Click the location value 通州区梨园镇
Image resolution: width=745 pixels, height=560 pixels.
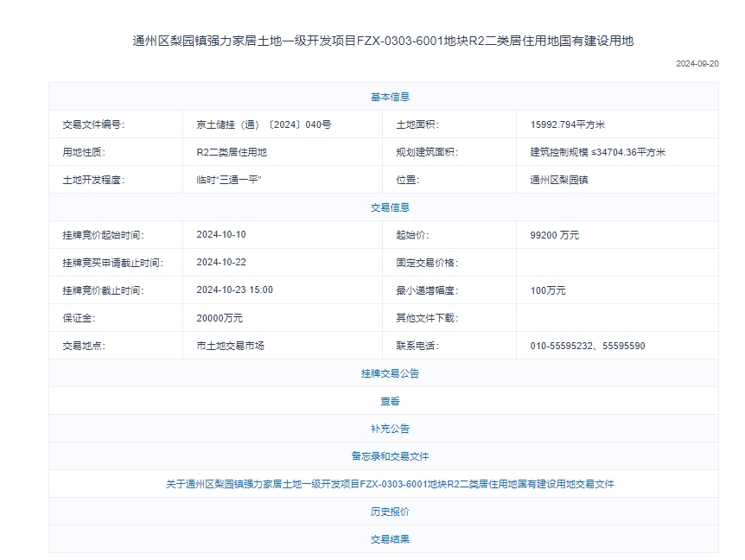pos(559,180)
